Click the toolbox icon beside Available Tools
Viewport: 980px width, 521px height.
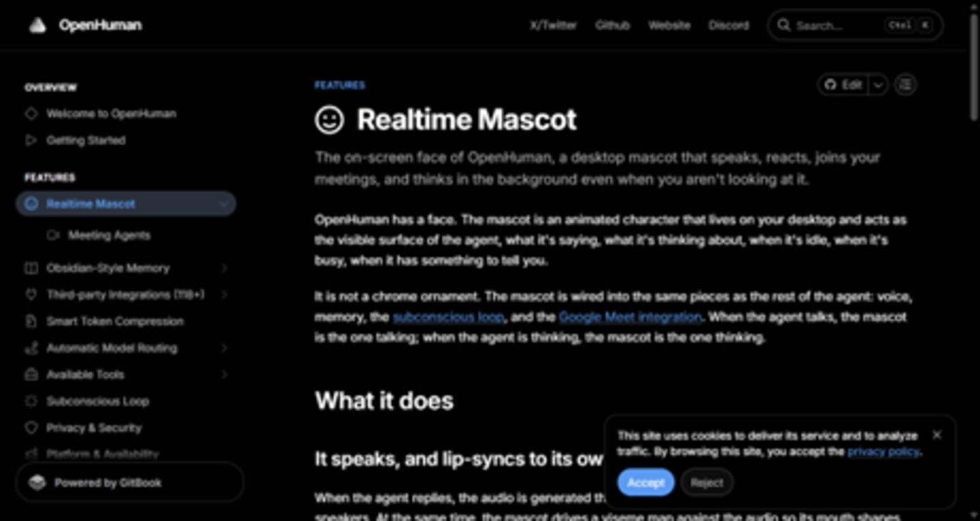31,375
